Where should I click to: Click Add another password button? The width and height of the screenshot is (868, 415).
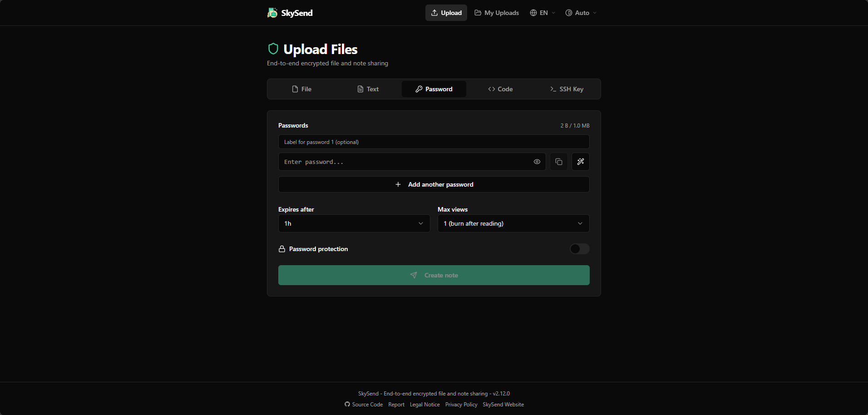tap(434, 184)
